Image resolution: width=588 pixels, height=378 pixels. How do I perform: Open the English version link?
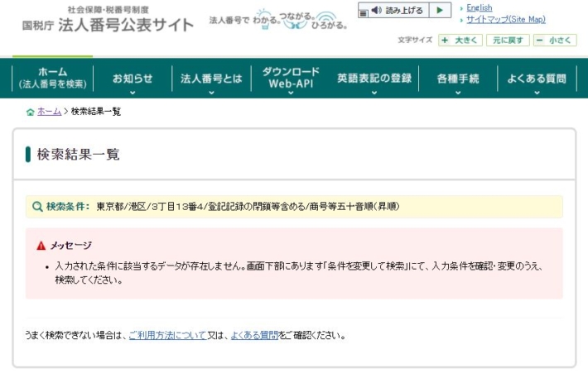tap(479, 8)
